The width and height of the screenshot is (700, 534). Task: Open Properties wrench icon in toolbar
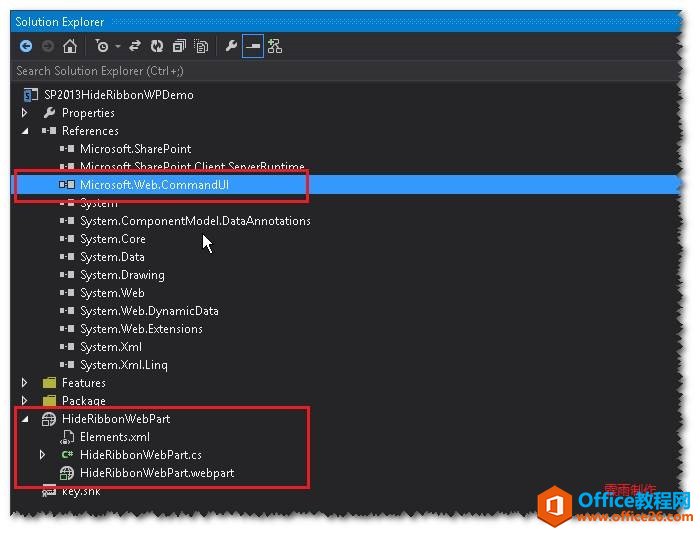coord(231,46)
